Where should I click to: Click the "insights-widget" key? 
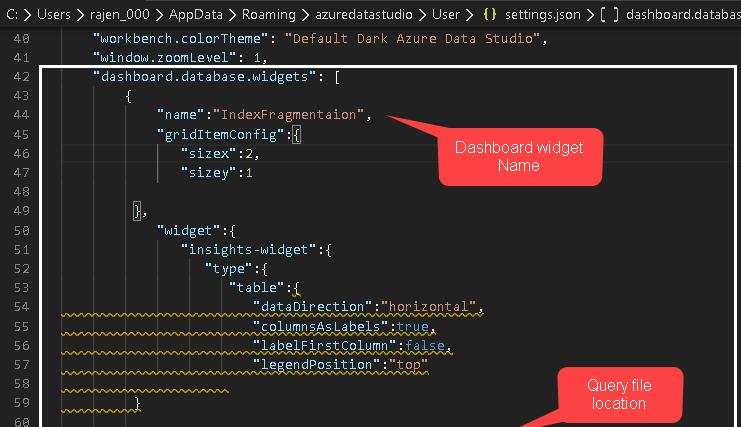(249, 249)
